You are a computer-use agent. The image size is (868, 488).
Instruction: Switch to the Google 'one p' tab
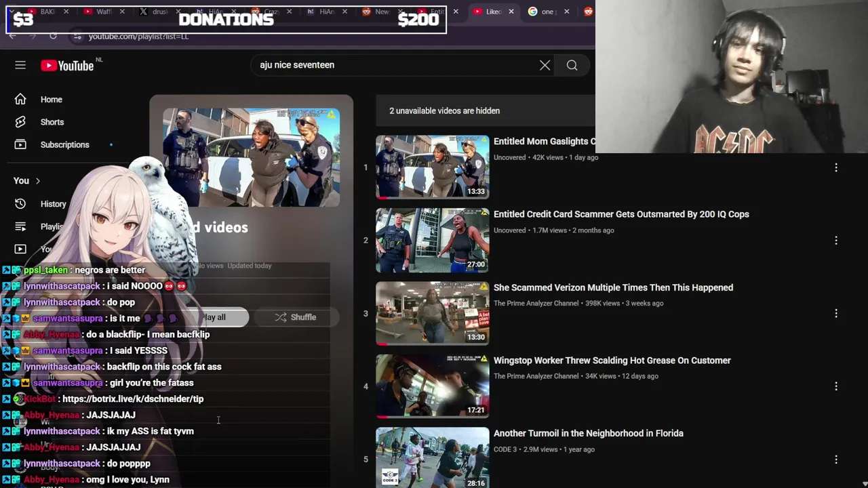(x=548, y=12)
